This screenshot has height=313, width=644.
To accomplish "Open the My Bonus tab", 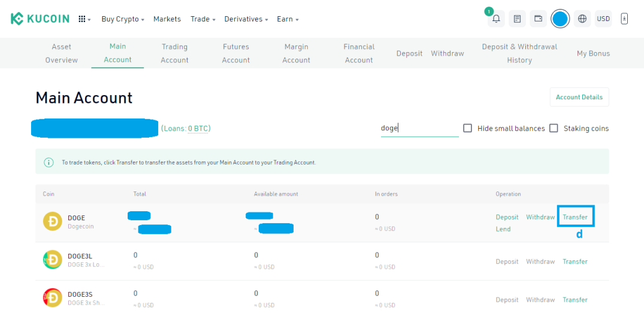I will click(x=594, y=53).
